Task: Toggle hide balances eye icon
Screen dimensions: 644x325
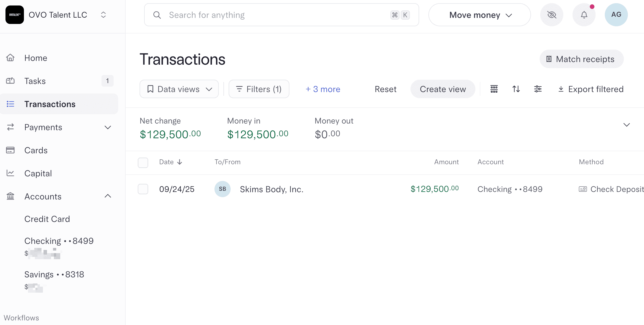Action: 551,15
